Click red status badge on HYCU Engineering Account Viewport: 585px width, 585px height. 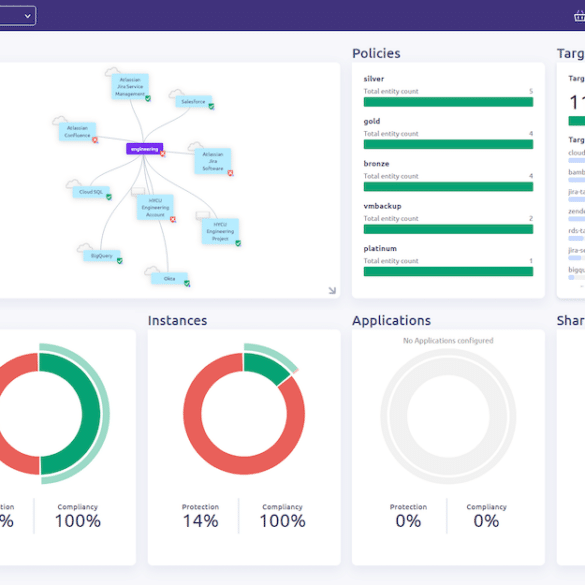pos(173,219)
